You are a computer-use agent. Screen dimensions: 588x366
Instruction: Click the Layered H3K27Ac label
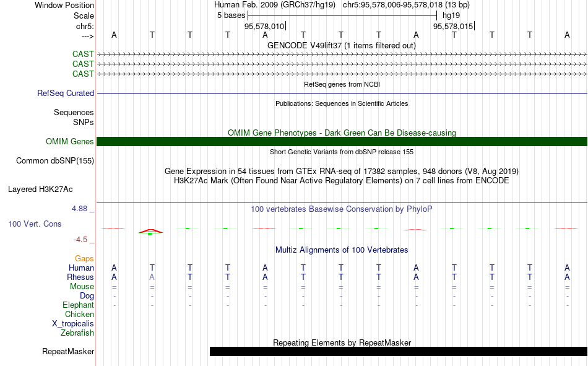[x=40, y=190]
